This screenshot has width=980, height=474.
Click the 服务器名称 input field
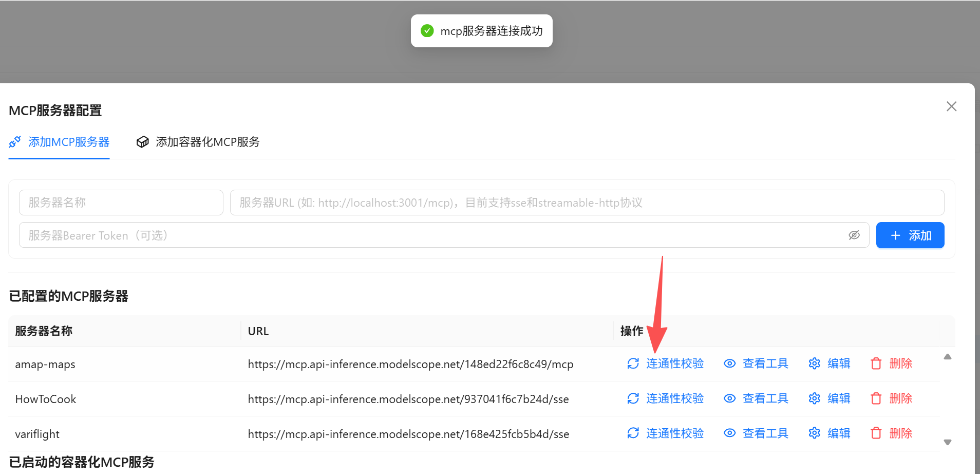point(121,202)
